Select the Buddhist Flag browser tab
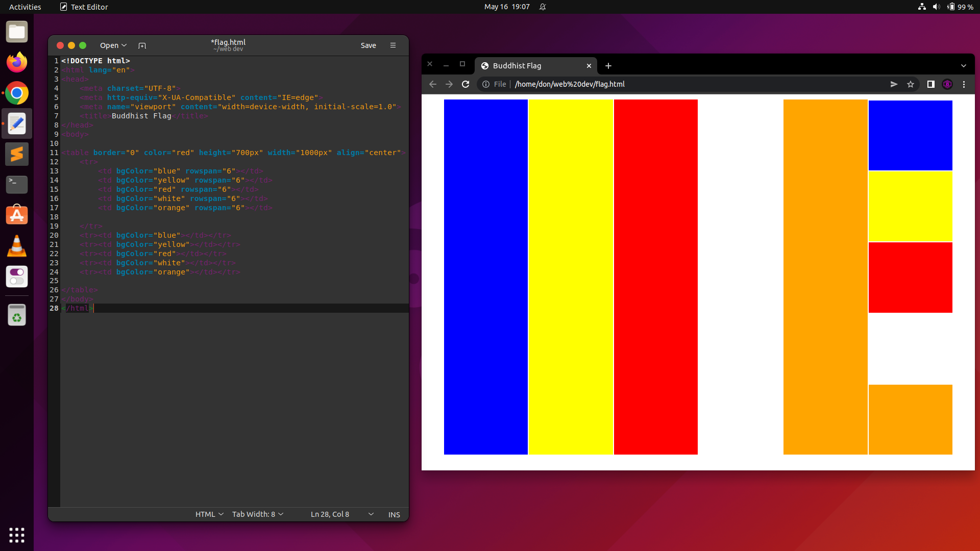This screenshot has width=980, height=551. [x=517, y=66]
